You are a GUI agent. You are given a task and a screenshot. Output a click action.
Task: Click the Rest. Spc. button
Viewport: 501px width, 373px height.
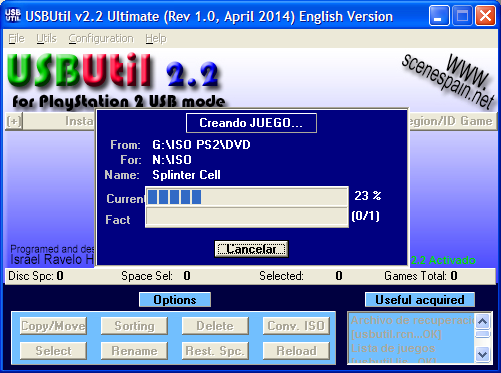(215, 351)
